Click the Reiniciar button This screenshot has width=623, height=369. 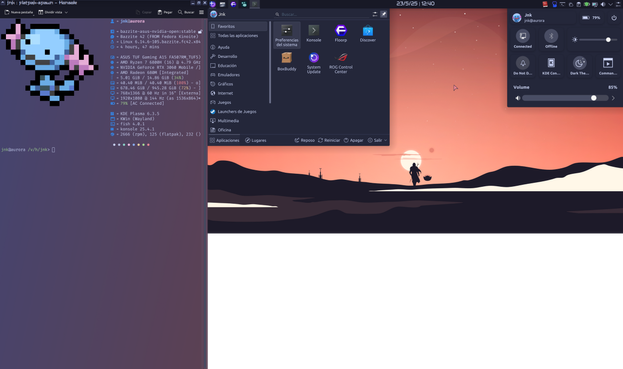329,140
